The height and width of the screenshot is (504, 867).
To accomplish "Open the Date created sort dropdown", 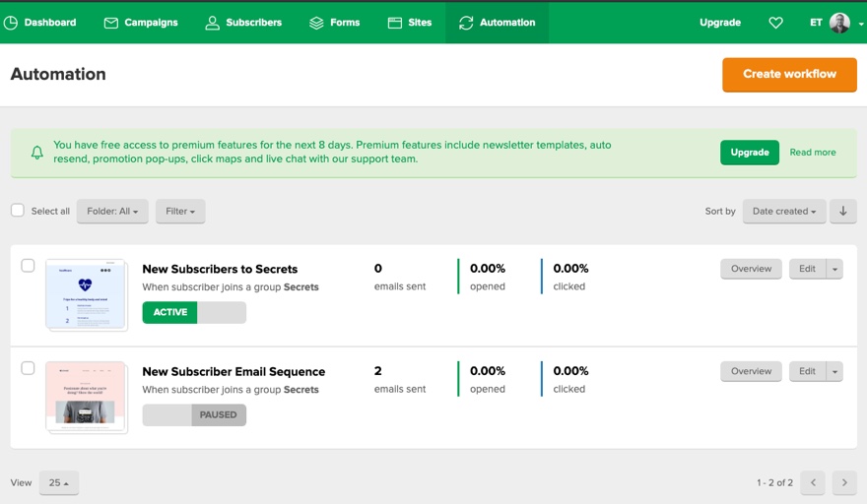I will [x=783, y=211].
